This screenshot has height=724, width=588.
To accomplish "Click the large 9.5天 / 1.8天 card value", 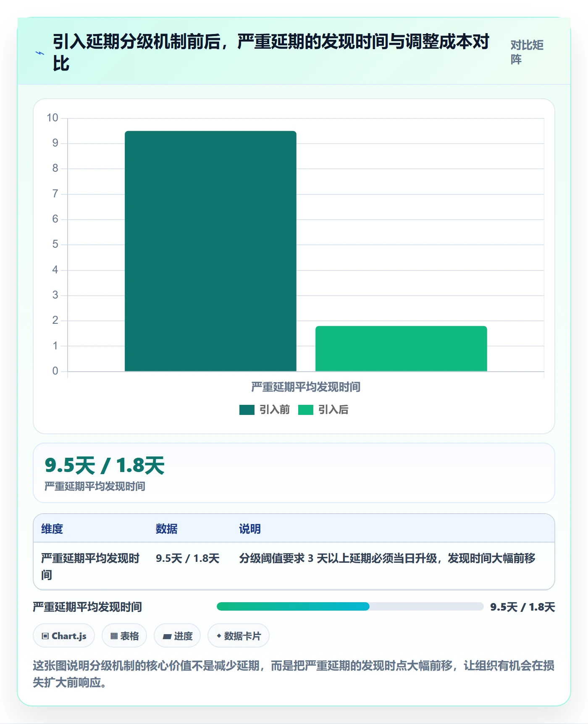I will point(105,465).
